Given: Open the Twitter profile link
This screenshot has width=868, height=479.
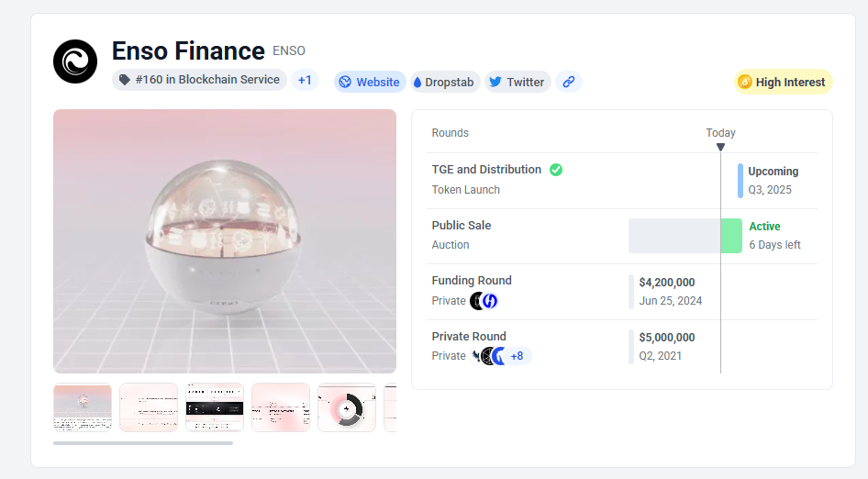Looking at the screenshot, I should point(517,82).
